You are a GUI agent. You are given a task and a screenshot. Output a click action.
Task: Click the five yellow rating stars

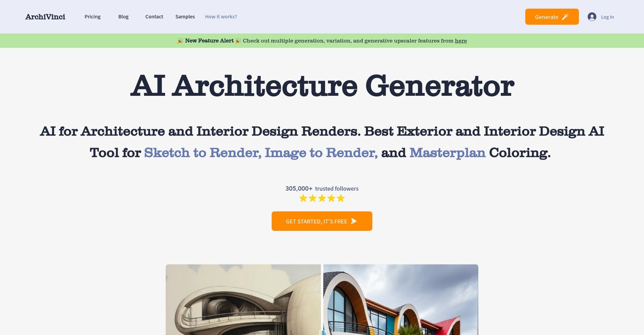tap(322, 198)
